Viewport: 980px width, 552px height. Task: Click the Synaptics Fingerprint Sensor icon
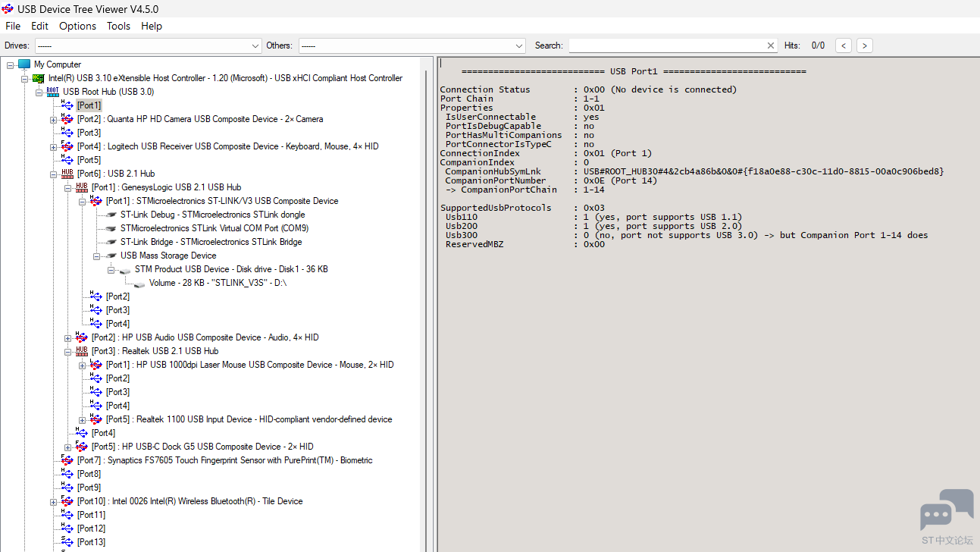click(x=67, y=460)
